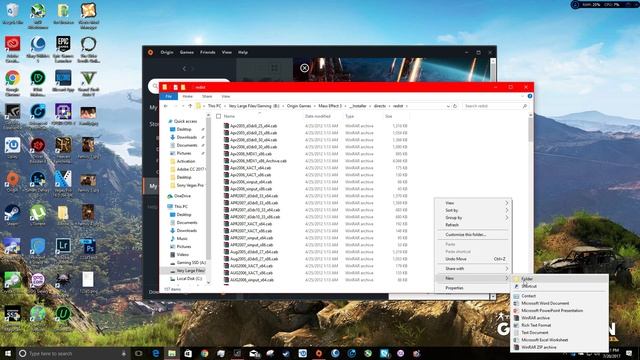Sort by Date modified column header
This screenshot has height=360, width=640.
tap(318, 116)
